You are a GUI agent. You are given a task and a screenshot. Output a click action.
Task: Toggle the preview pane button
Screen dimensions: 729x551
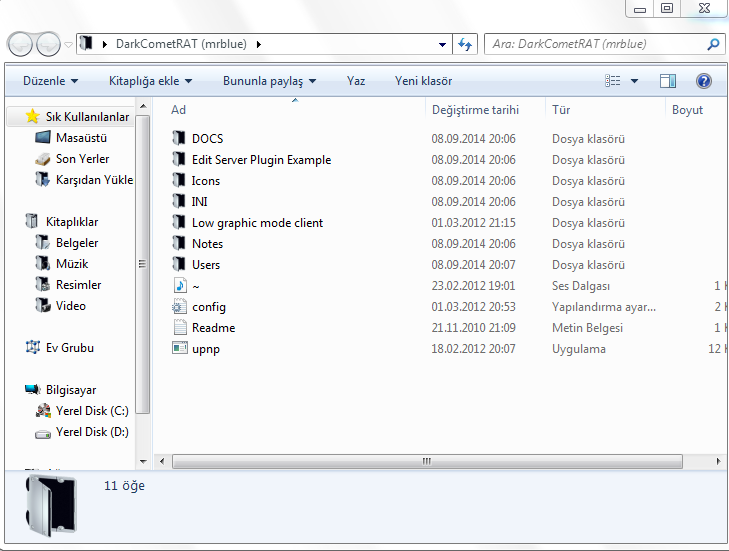pos(668,81)
